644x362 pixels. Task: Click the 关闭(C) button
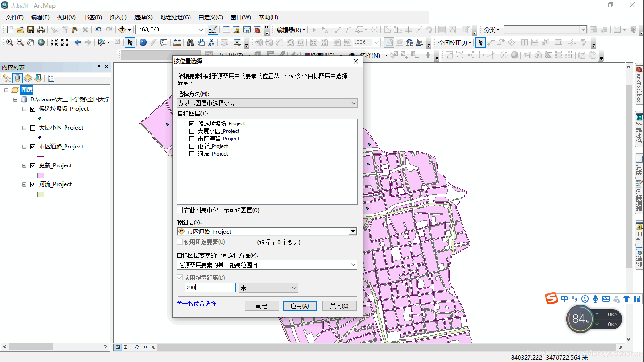click(x=339, y=306)
